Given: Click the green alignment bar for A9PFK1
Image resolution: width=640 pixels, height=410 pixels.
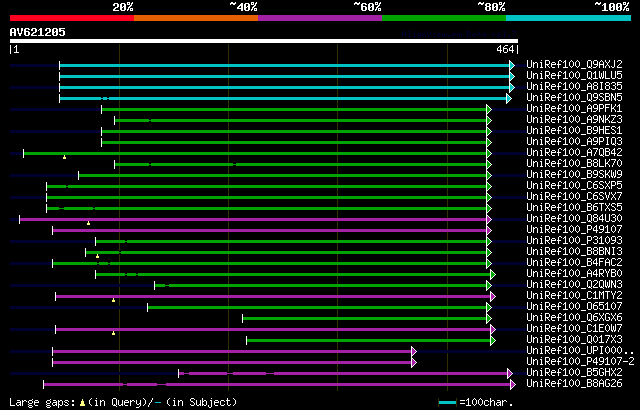Looking at the screenshot, I should click(294, 109).
